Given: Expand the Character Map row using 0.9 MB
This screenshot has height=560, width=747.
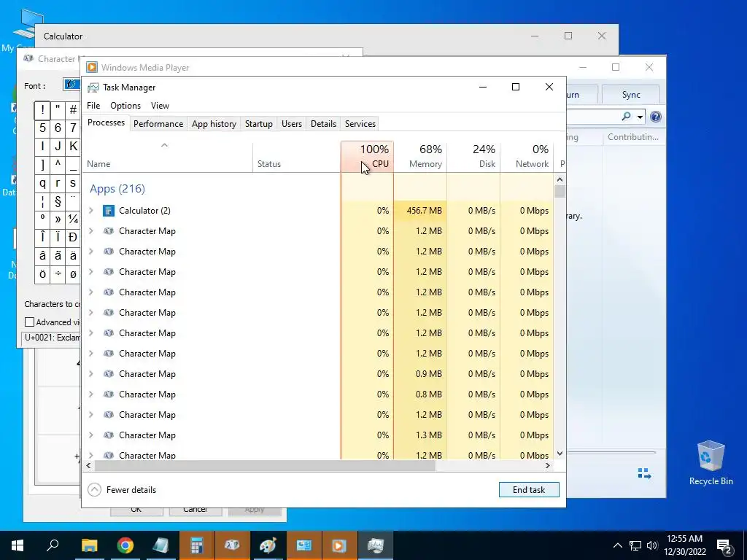Looking at the screenshot, I should pos(91,374).
